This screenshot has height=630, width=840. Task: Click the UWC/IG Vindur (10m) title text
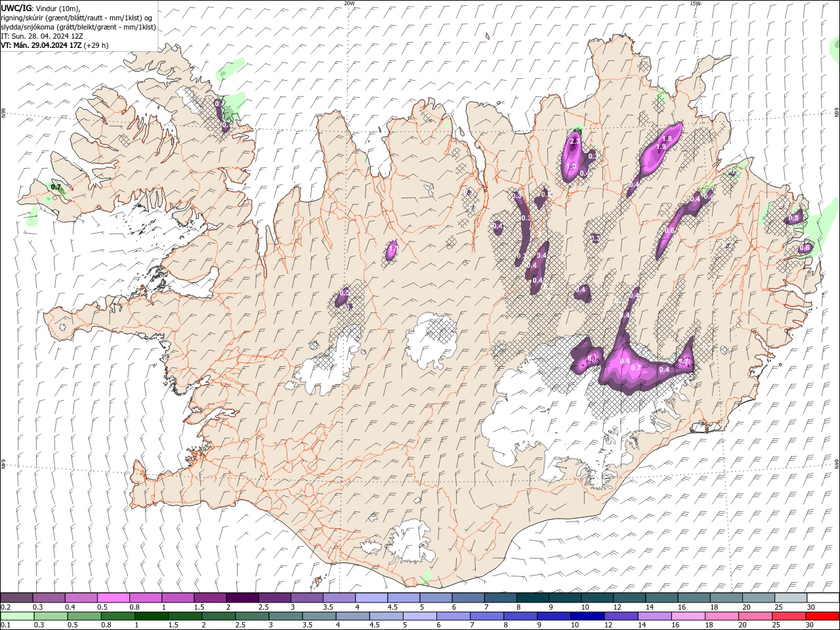click(40, 8)
